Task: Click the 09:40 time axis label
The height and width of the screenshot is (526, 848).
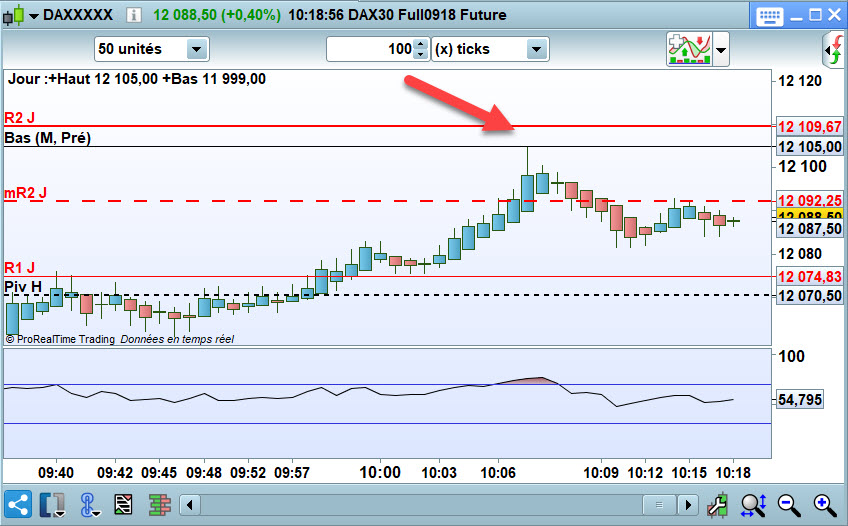Action: click(56, 473)
